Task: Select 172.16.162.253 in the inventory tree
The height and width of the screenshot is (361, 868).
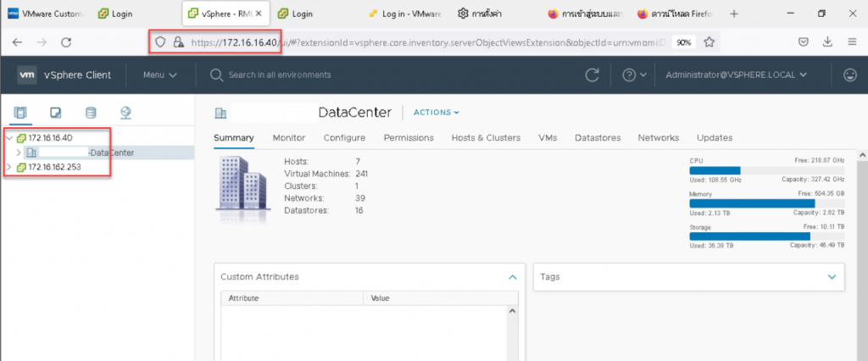Action: (x=55, y=167)
